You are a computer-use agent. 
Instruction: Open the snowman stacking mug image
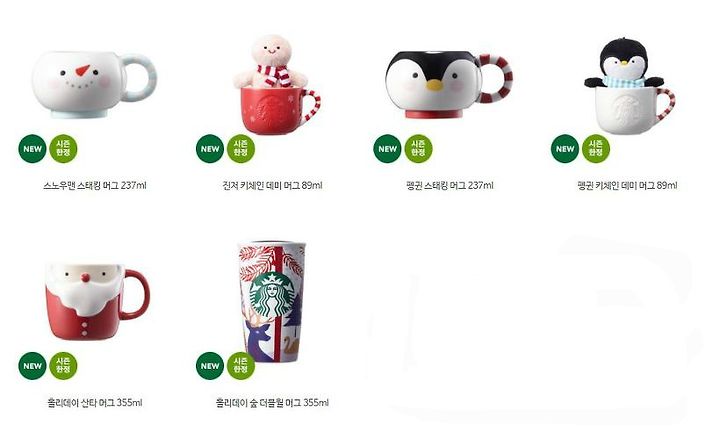[x=95, y=84]
